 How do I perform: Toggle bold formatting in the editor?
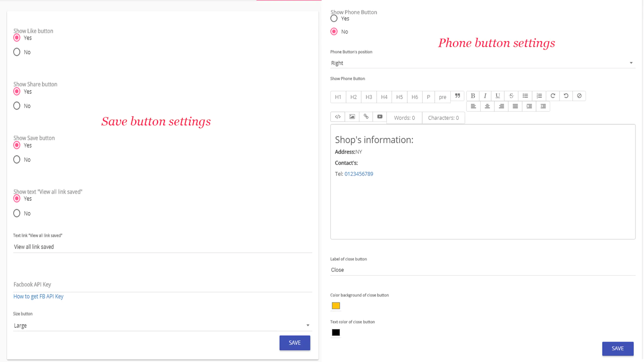[x=473, y=96]
